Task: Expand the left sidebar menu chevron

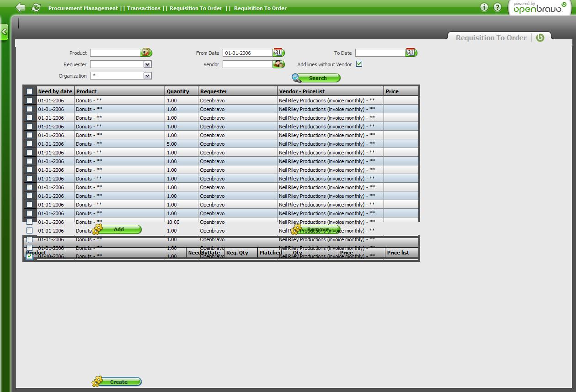Action: point(4,32)
